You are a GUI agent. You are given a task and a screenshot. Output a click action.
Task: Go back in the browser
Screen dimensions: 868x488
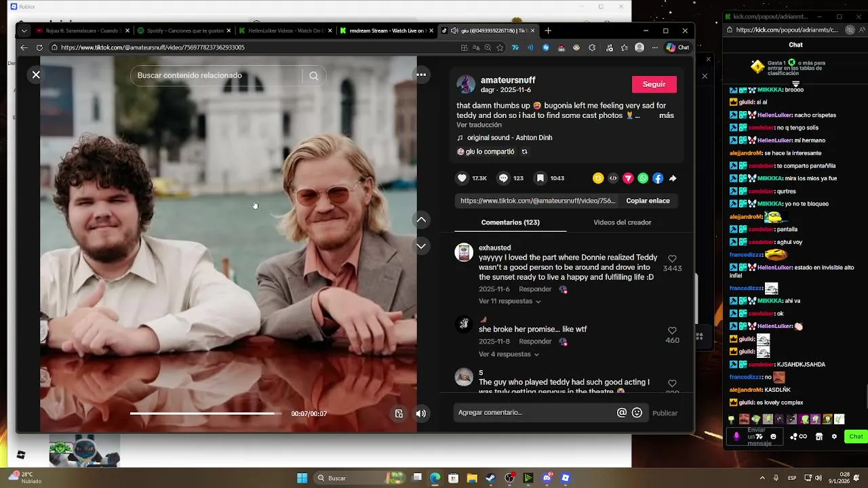24,47
